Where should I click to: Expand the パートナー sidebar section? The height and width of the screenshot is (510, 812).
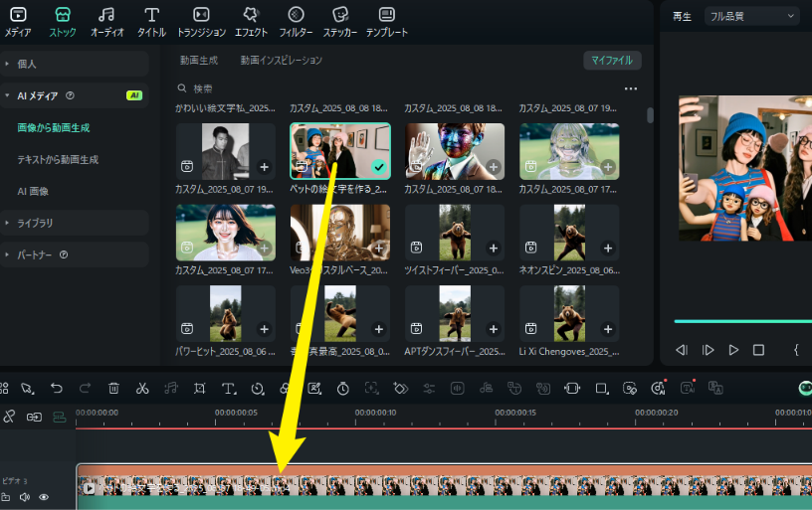click(75, 255)
